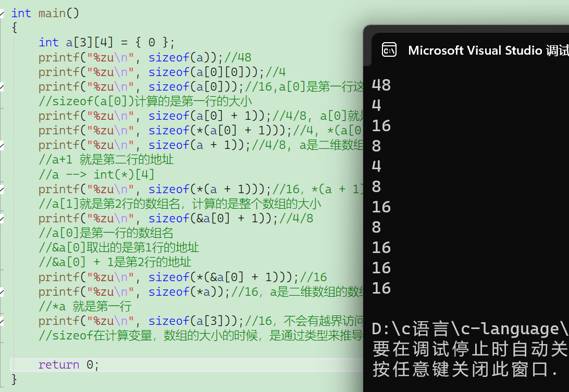This screenshot has width=569, height=392.
Task: Click the printf line with sizeof(*(a[0] + 1))
Action: click(x=201, y=130)
